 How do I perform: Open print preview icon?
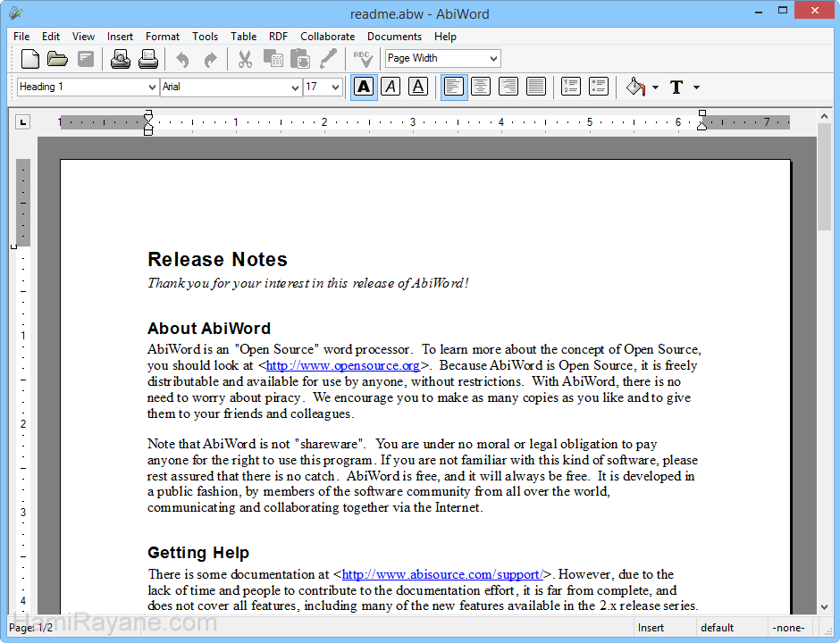pos(121,58)
